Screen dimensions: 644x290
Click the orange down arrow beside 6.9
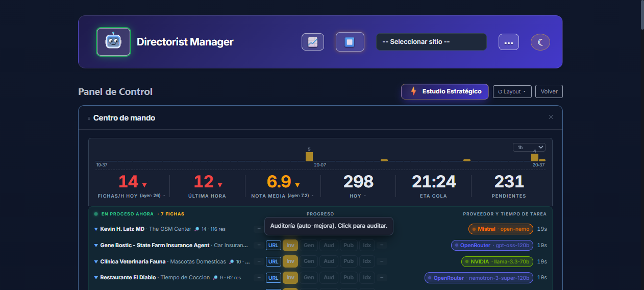(297, 185)
